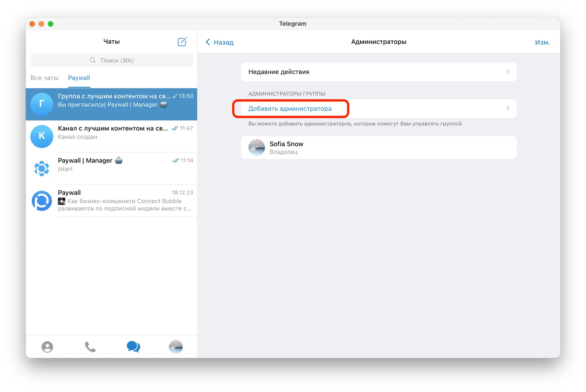Click the Paywall channel logo avatar

click(x=42, y=201)
